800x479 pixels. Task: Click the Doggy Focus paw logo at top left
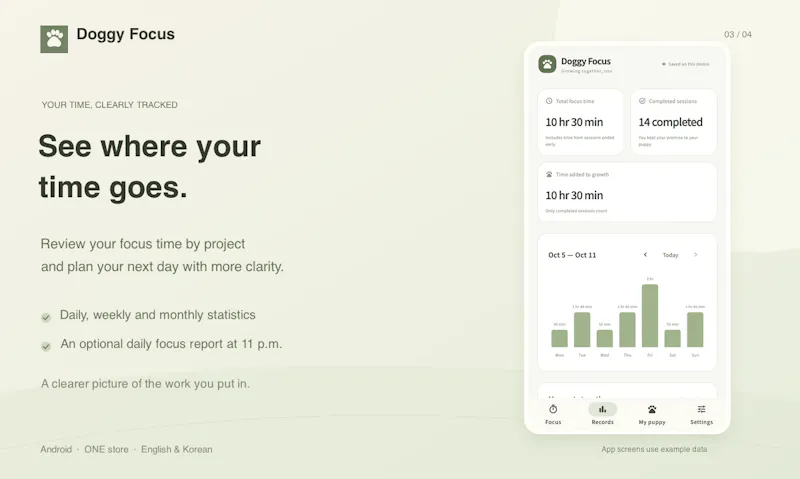click(54, 39)
